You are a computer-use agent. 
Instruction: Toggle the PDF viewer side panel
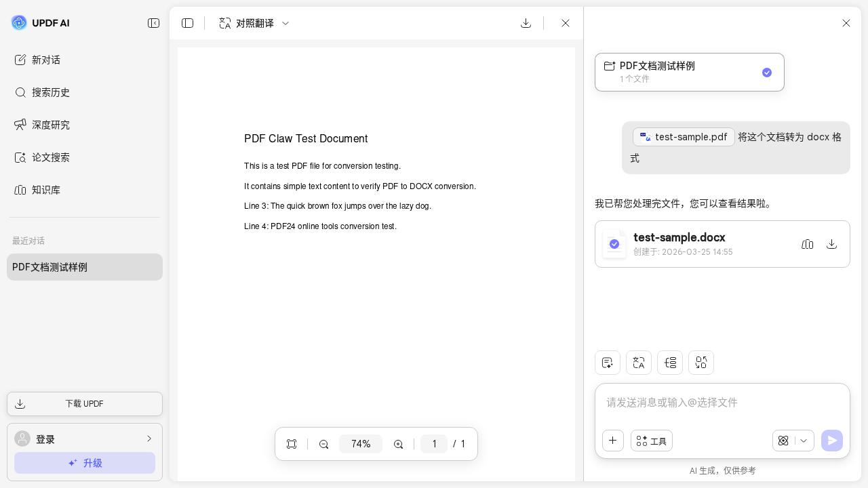click(x=188, y=23)
